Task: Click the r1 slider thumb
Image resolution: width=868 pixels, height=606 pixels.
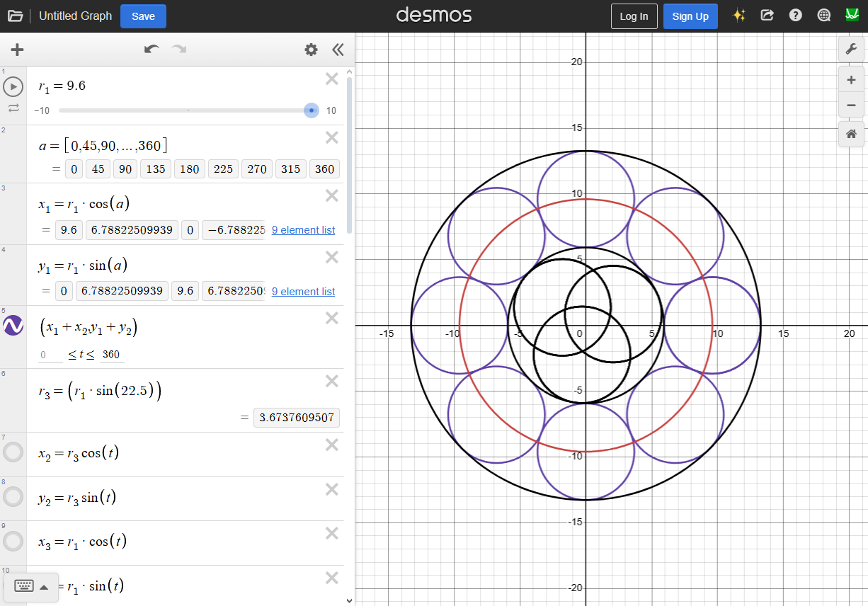Action: point(311,110)
